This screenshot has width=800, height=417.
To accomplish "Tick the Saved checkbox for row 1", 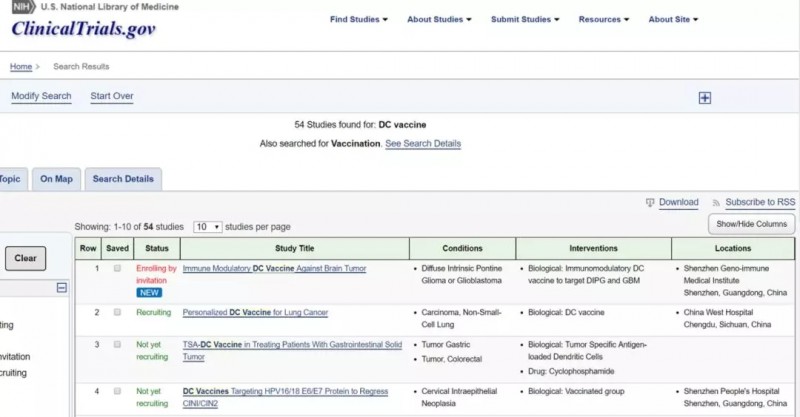I will coord(117,268).
